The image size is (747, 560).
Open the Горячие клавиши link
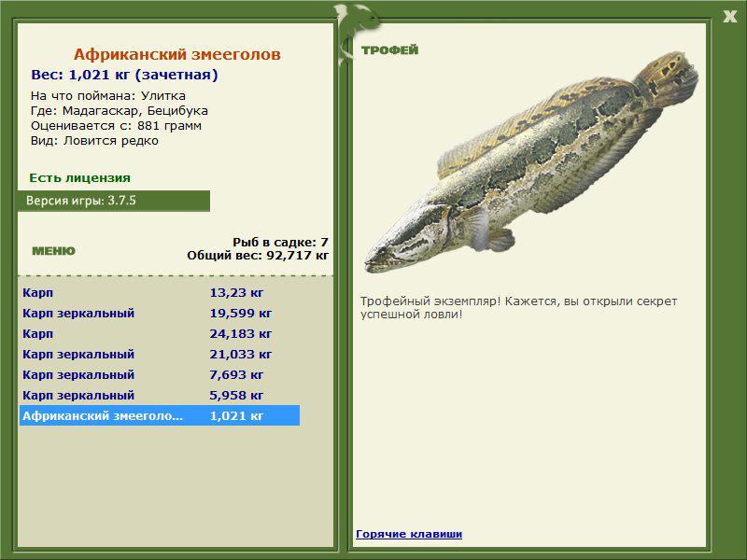coord(409,534)
